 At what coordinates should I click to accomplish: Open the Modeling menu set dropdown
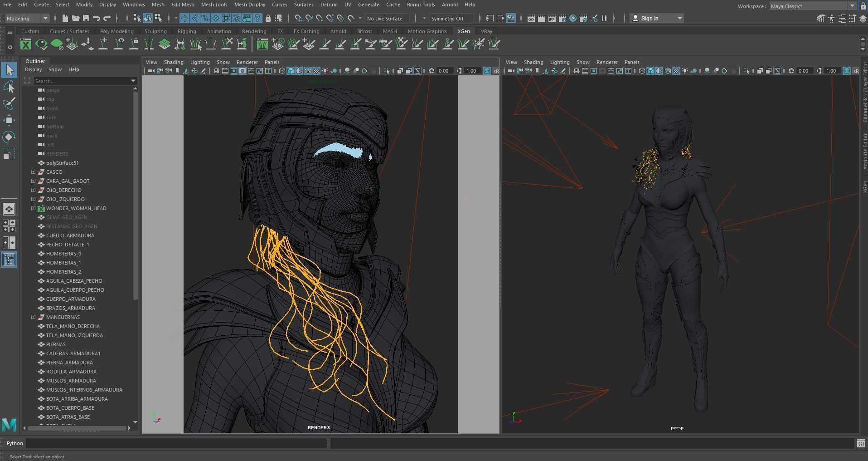pyautogui.click(x=27, y=18)
